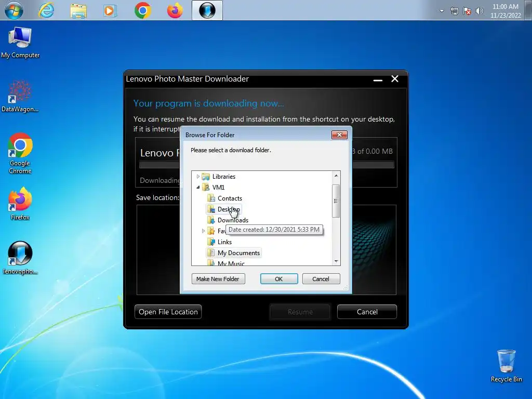
Task: Confirm folder selection with OK
Action: point(279,279)
